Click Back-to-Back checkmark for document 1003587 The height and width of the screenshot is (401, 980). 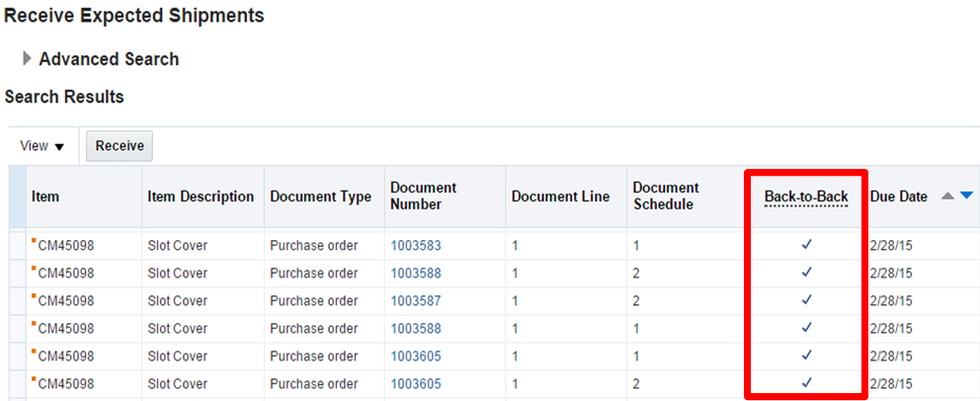point(806,299)
